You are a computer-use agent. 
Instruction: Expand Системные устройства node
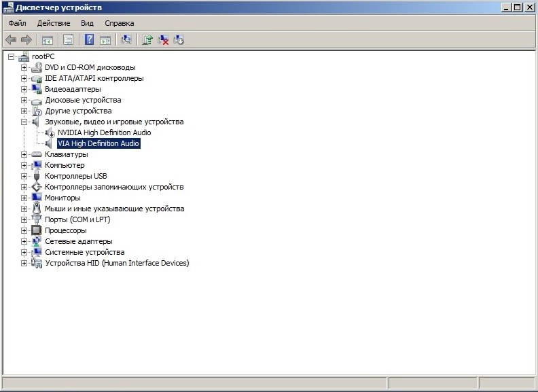[x=24, y=252]
